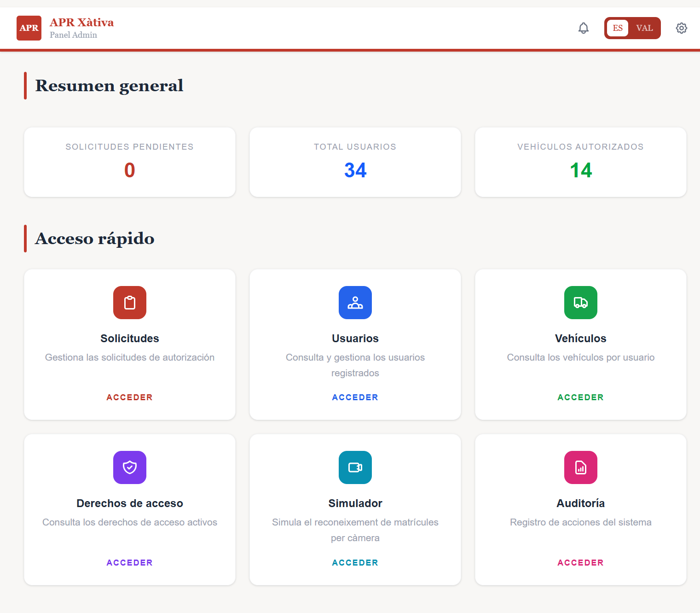Click the Solicitudes pendientes count 0

[130, 170]
